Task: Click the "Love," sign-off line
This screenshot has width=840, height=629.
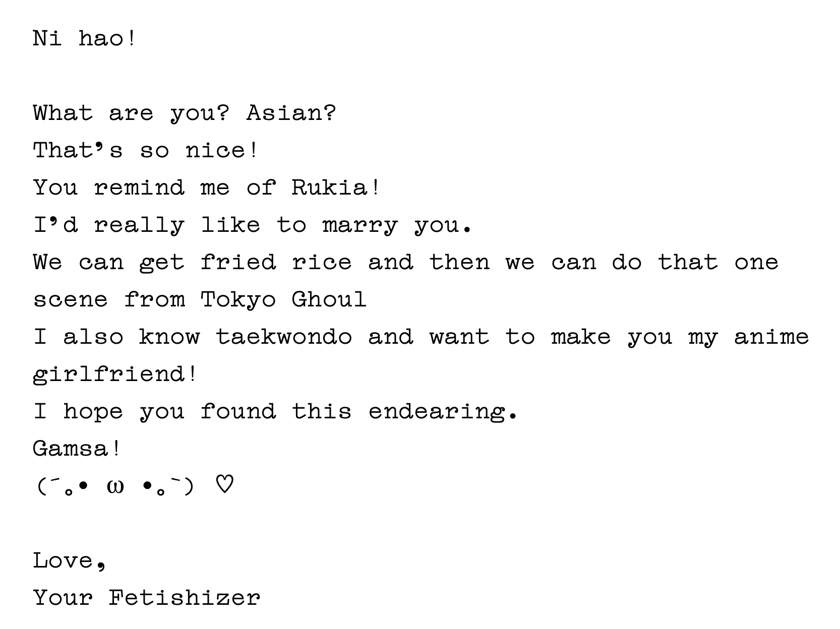Action: (x=70, y=560)
